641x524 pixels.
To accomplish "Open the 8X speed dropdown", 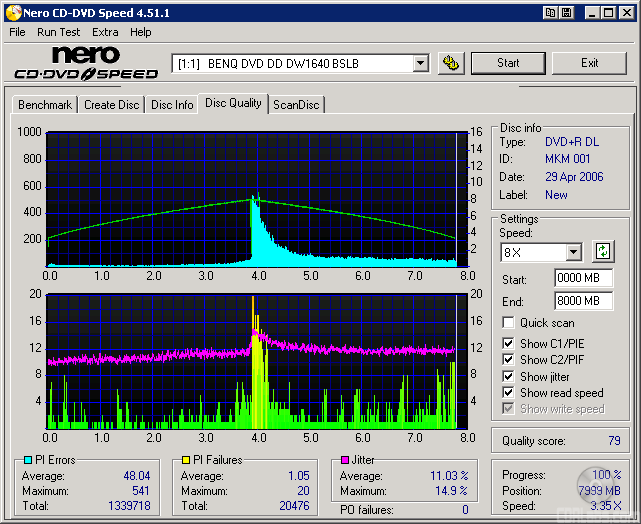I will click(573, 252).
